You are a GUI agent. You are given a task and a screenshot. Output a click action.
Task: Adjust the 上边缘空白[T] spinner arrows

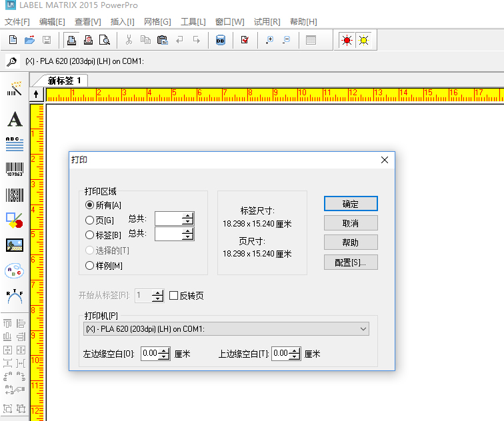(x=295, y=354)
